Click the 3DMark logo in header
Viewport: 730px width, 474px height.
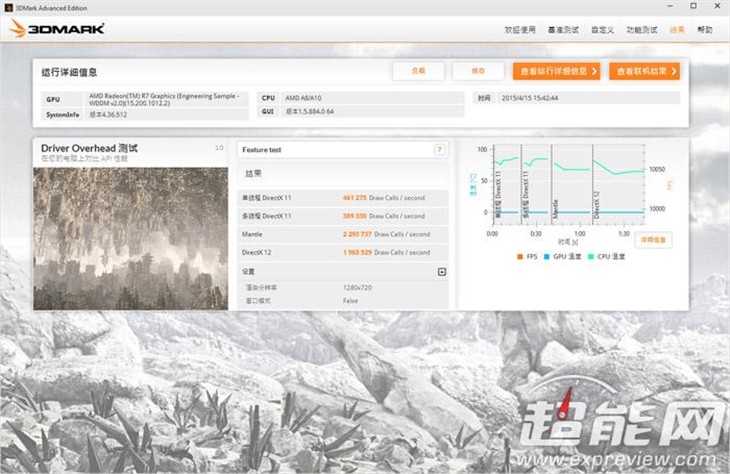57,29
